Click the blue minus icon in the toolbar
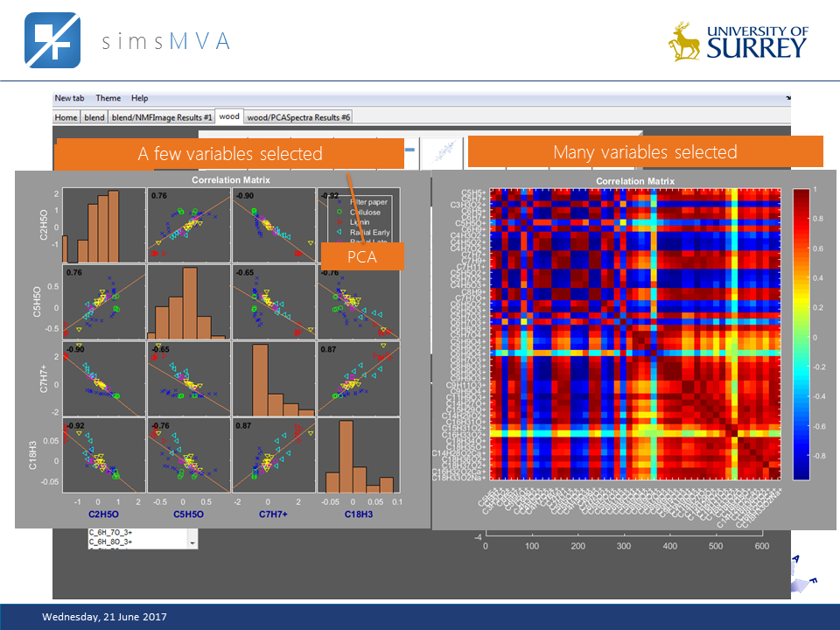Image resolution: width=840 pixels, height=630 pixels. click(410, 150)
